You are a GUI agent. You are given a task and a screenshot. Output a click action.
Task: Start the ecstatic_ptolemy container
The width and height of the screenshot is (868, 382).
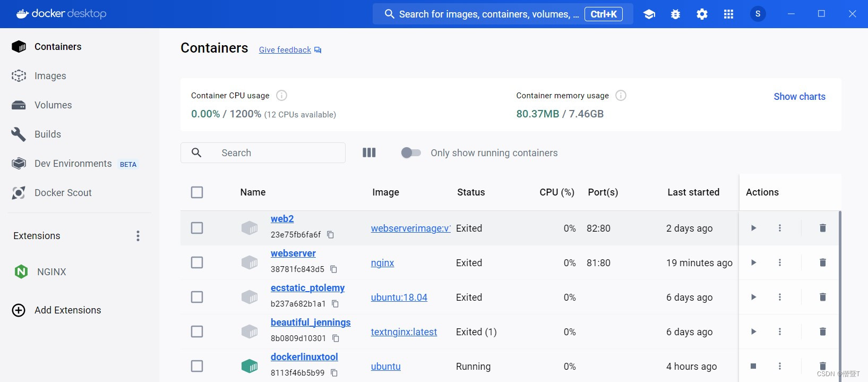pos(753,297)
